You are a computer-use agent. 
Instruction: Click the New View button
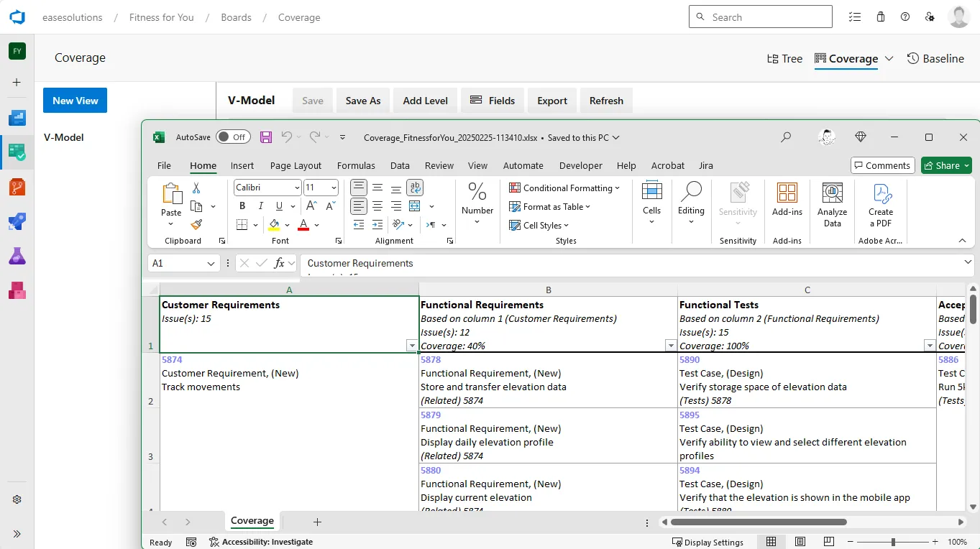click(74, 101)
